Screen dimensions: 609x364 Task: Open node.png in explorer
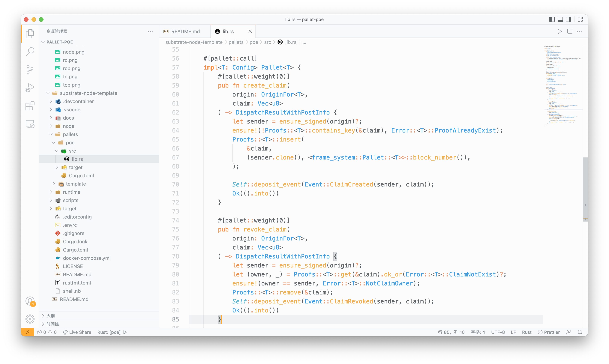pyautogui.click(x=99, y=52)
